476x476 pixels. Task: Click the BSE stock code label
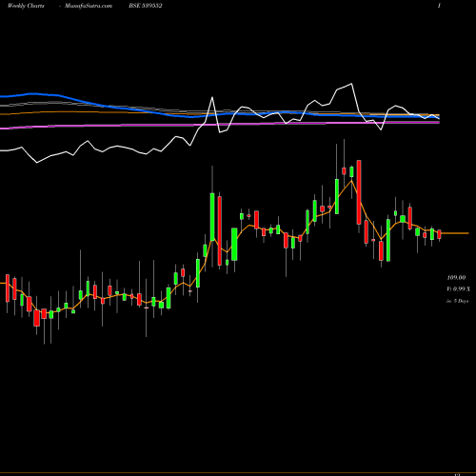(x=146, y=6)
